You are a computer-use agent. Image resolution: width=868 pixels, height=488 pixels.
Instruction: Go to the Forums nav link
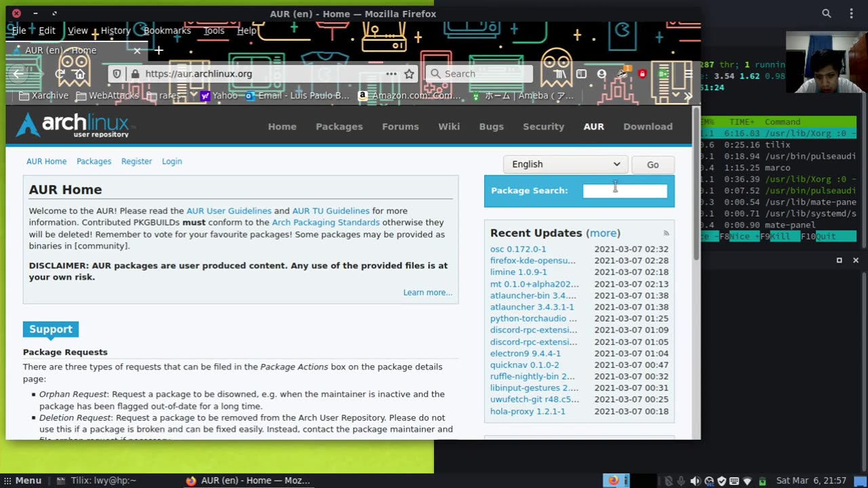point(400,127)
